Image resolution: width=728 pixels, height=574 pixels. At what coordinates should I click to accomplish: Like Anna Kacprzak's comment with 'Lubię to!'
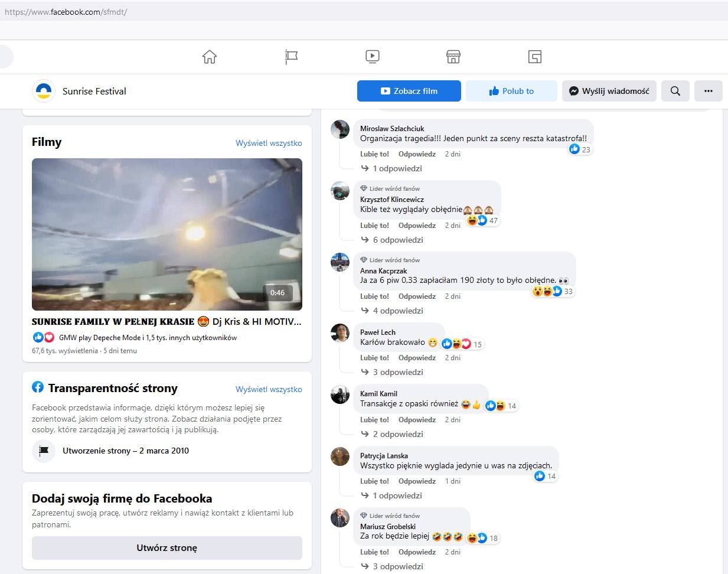point(374,296)
